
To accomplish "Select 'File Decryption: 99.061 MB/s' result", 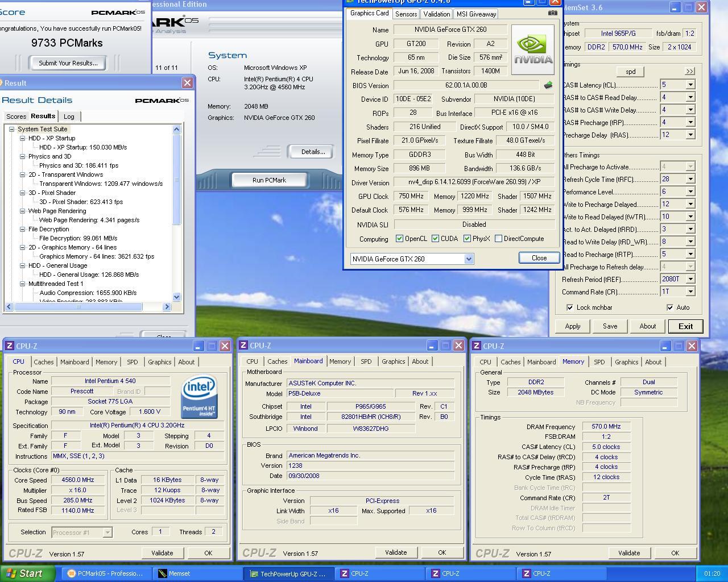I will (x=78, y=238).
